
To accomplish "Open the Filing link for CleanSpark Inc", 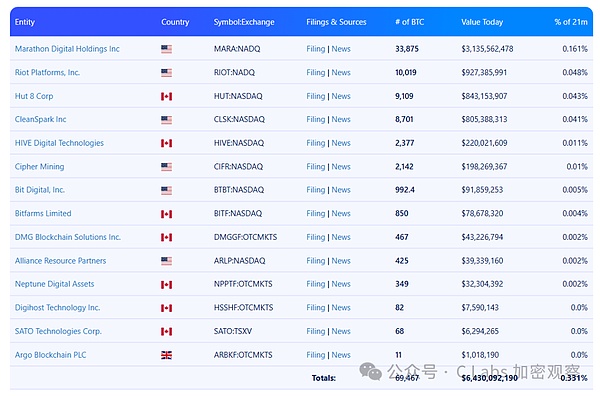I will pyautogui.click(x=316, y=119).
